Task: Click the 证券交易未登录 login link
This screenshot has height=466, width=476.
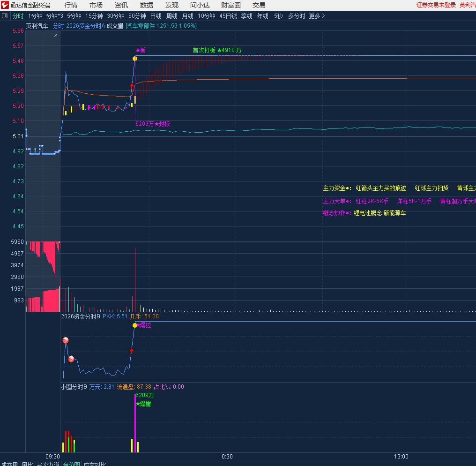Action: 436,5
